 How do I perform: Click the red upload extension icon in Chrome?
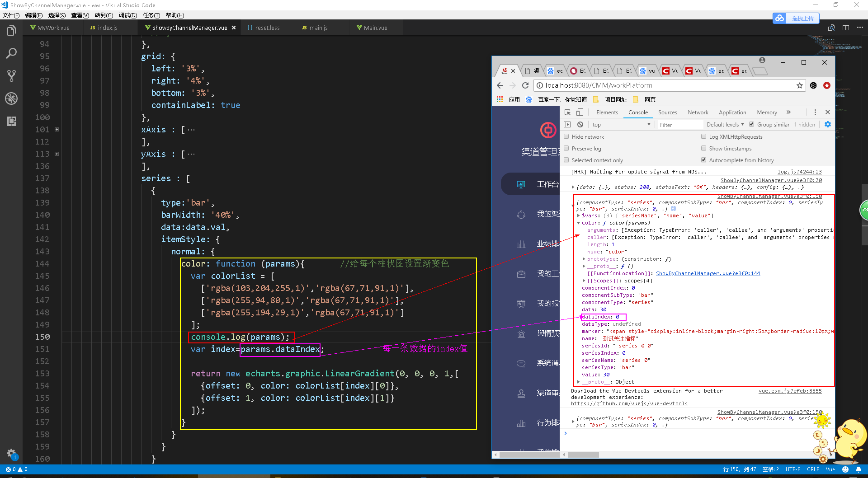pos(827,85)
